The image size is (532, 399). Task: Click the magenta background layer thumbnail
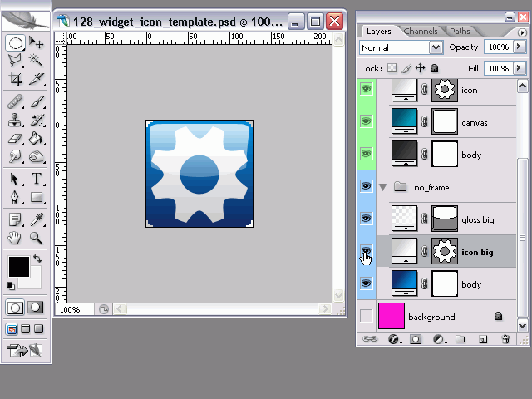pyautogui.click(x=392, y=316)
